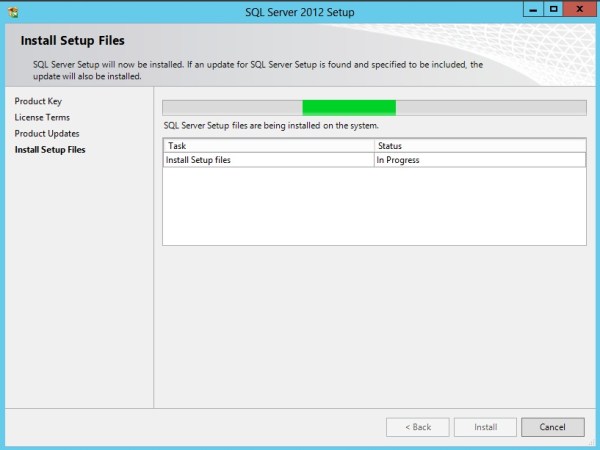This screenshot has width=600, height=450.
Task: Minimize the SQL Server 2012 Setup window
Action: [529, 9]
